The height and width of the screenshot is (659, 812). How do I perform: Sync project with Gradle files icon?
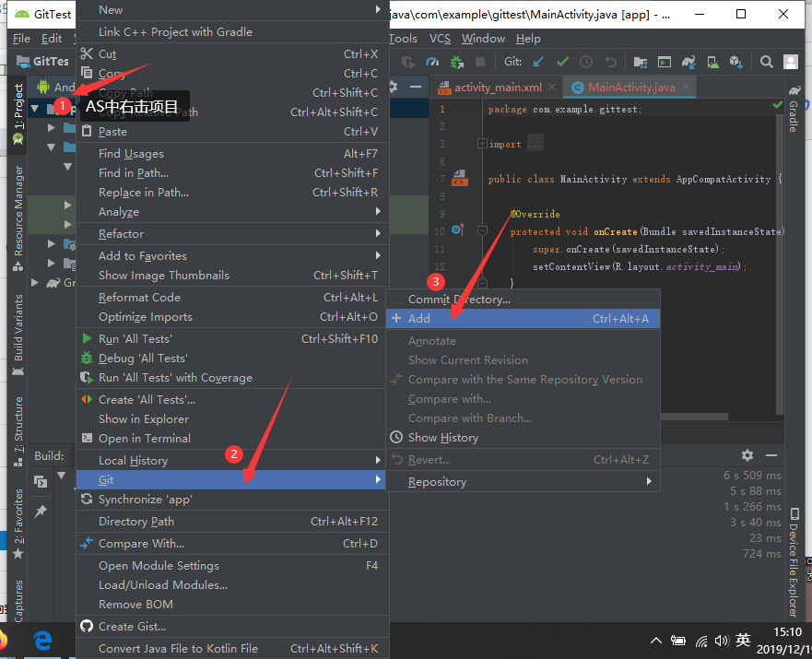(688, 62)
